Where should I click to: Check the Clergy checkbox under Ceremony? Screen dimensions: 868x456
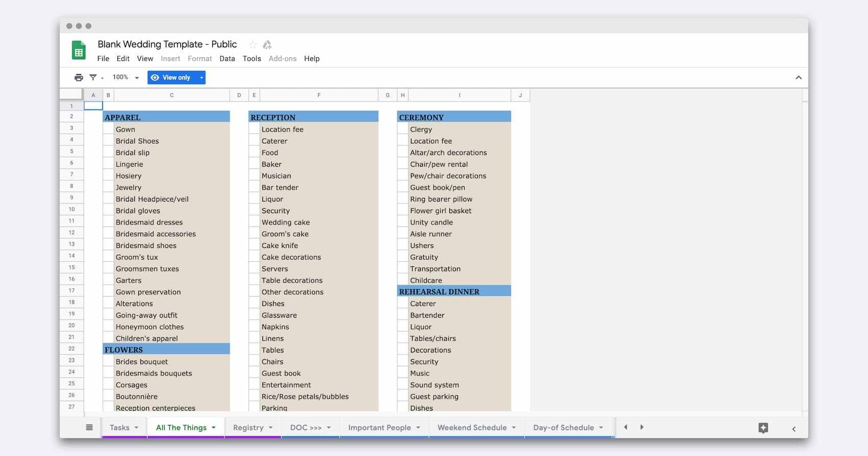click(403, 130)
